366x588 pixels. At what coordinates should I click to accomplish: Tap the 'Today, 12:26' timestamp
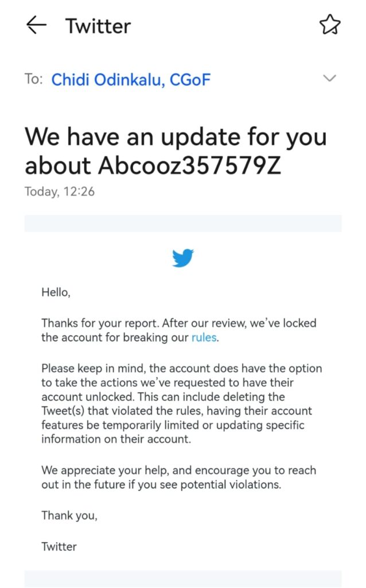click(x=60, y=192)
